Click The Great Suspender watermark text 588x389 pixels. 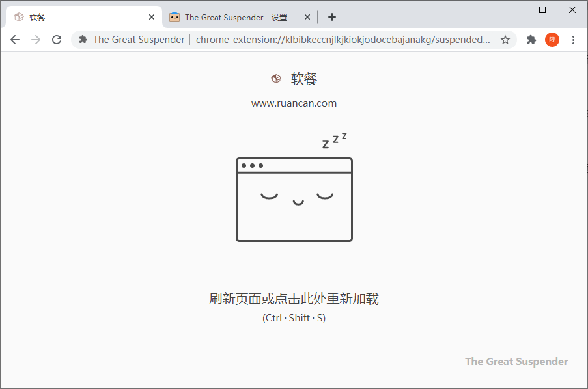point(516,361)
